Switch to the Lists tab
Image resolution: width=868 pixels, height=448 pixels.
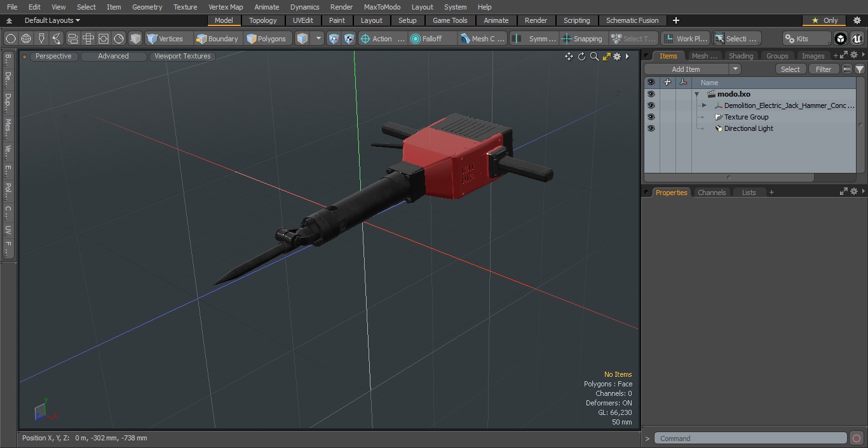pyautogui.click(x=749, y=193)
